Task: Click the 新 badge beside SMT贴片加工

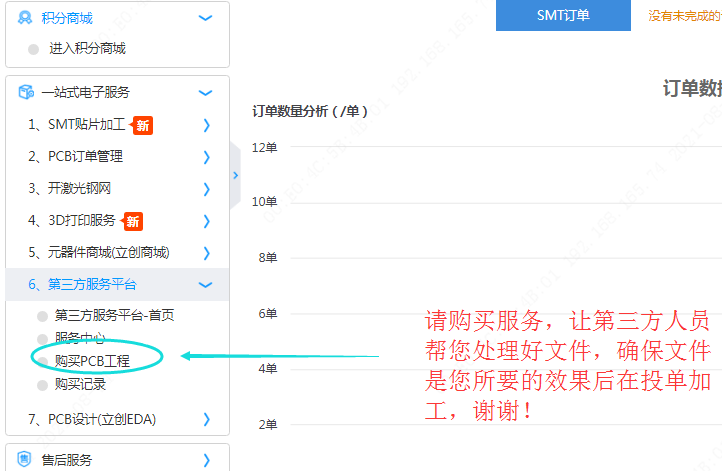Action: (x=143, y=125)
